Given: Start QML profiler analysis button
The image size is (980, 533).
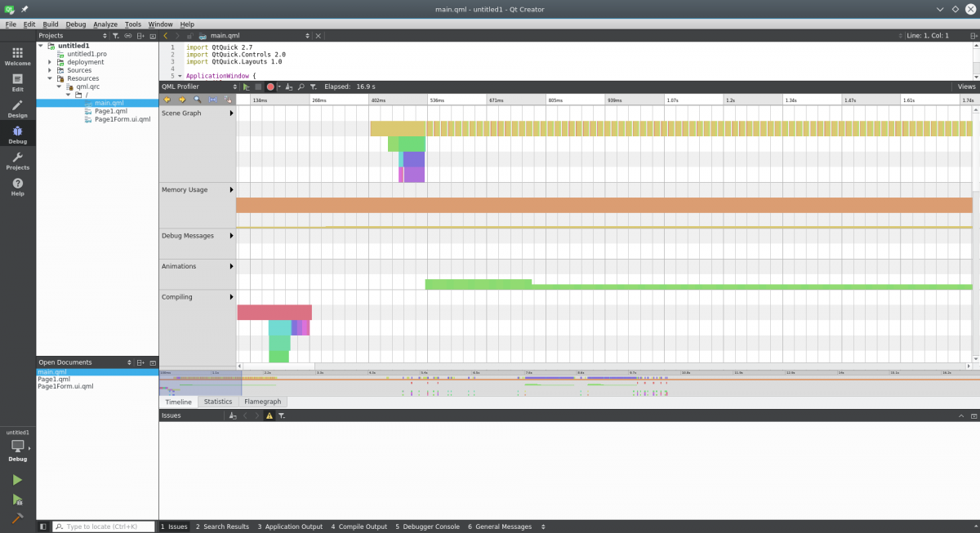Looking at the screenshot, I should coord(247,87).
